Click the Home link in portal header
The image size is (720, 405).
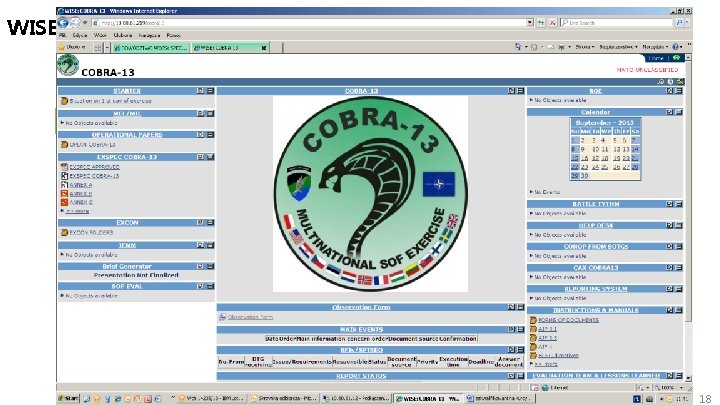coord(656,58)
